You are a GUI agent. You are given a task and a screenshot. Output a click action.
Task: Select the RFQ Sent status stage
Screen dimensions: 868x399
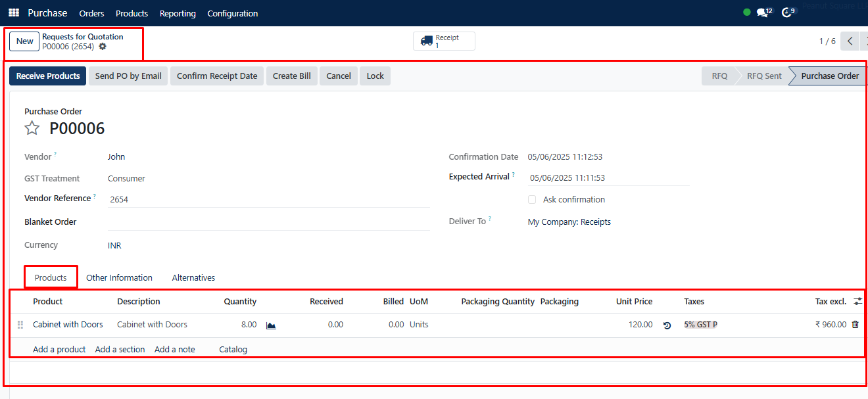tap(764, 76)
